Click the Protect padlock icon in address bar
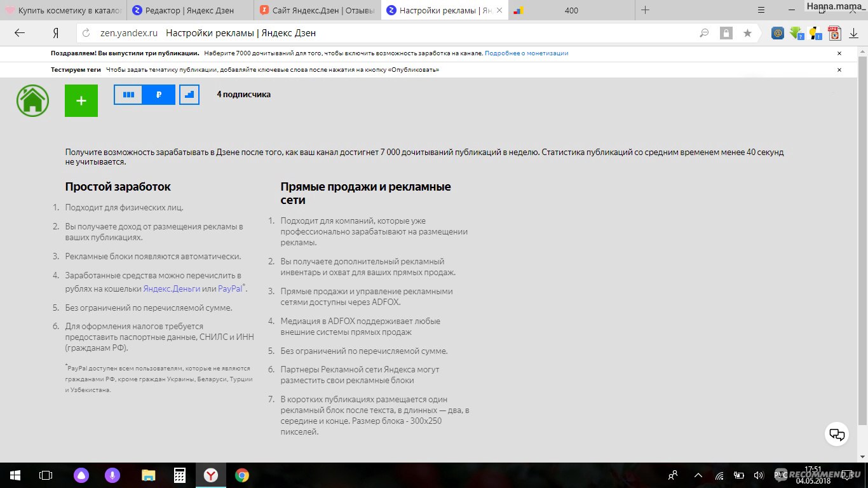Screen dimensions: 868x488 click(x=726, y=33)
